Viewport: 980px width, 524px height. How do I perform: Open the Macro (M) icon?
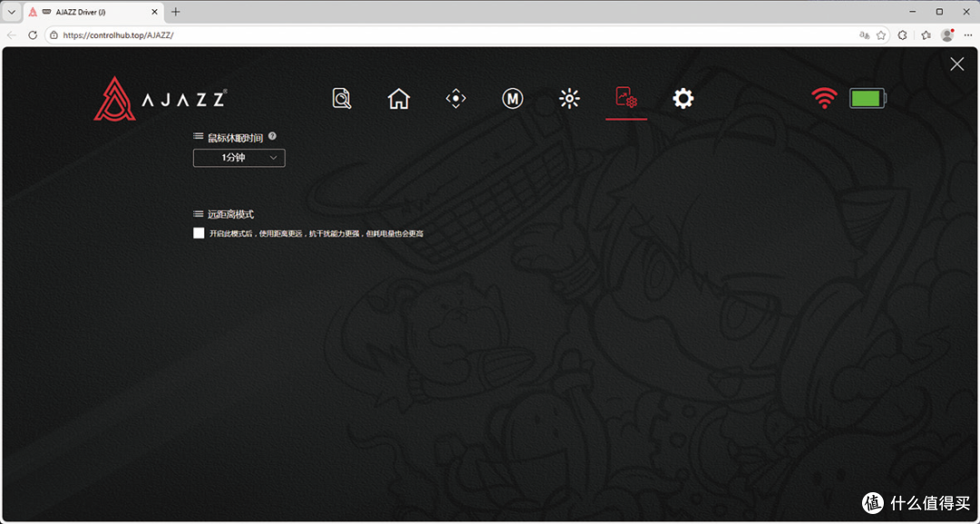[513, 98]
